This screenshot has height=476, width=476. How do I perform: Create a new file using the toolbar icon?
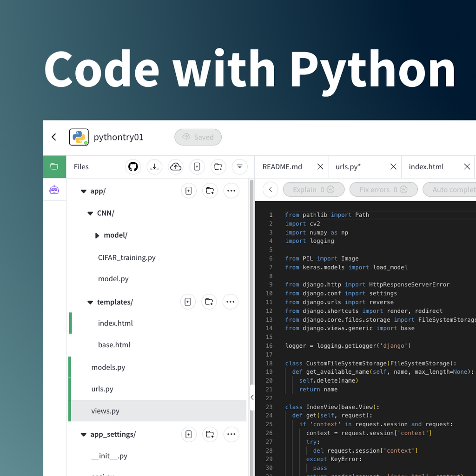(197, 166)
